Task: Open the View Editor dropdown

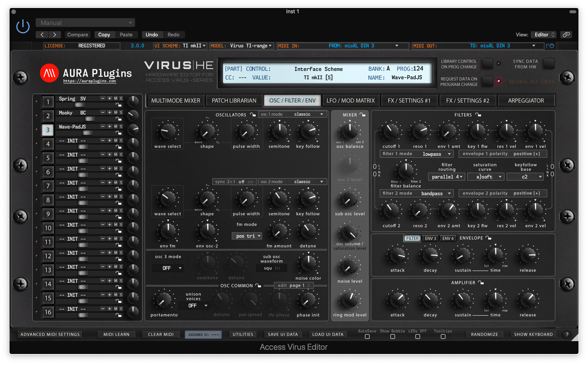Action: 543,34
